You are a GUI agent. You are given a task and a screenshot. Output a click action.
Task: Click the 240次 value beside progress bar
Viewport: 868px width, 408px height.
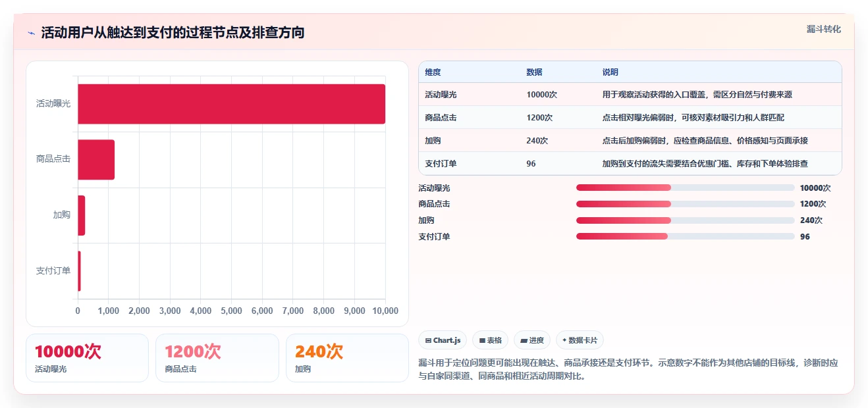tap(811, 220)
